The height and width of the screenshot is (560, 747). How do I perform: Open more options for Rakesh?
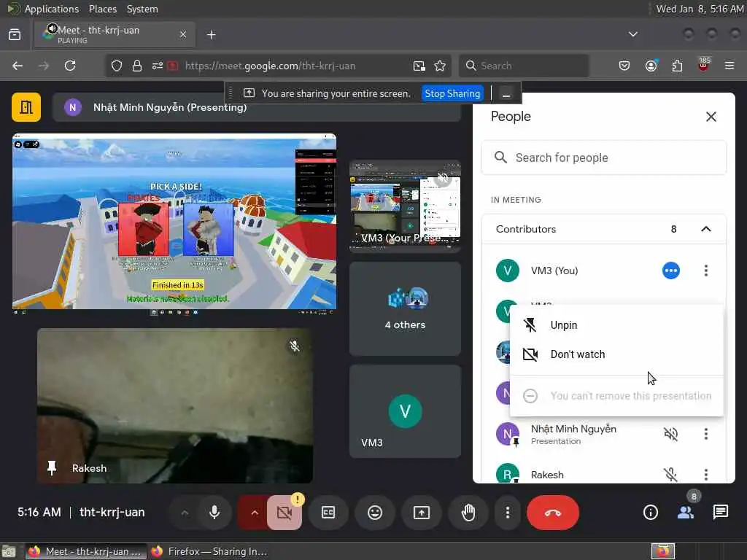coord(706,475)
